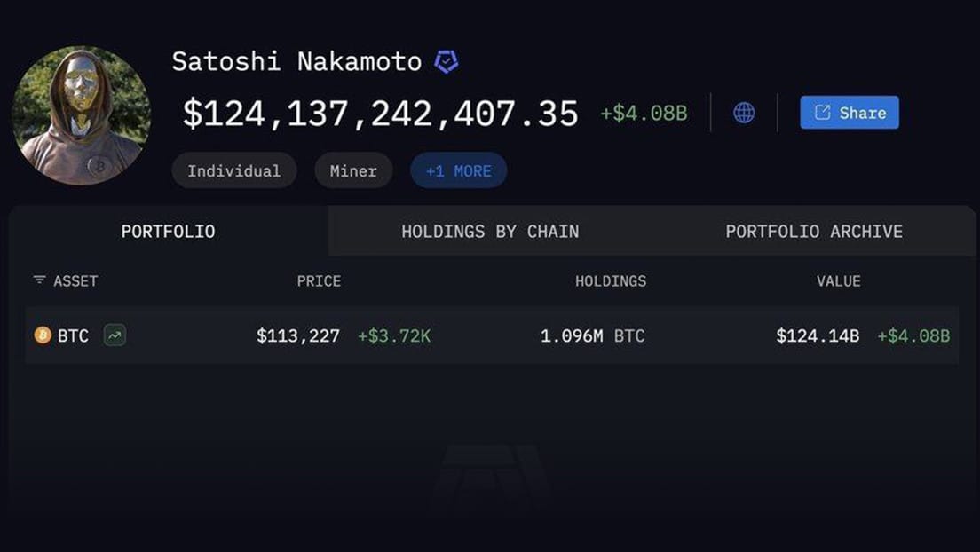980x552 pixels.
Task: Sort by the HOLDINGS column header
Action: (611, 281)
